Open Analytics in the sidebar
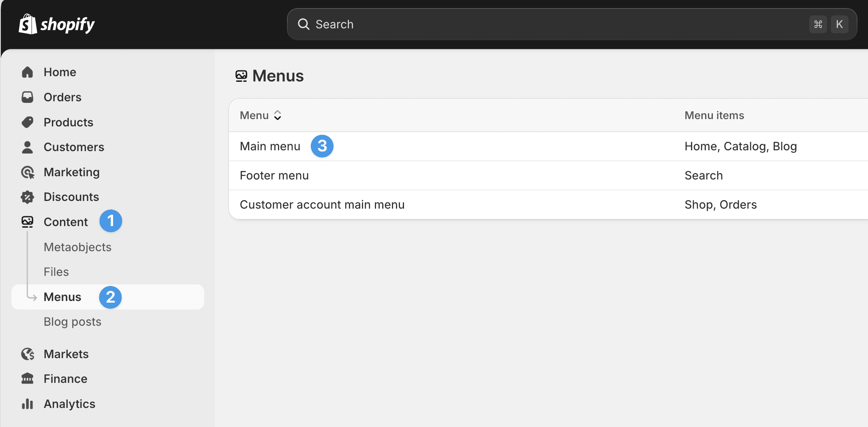 click(x=70, y=404)
